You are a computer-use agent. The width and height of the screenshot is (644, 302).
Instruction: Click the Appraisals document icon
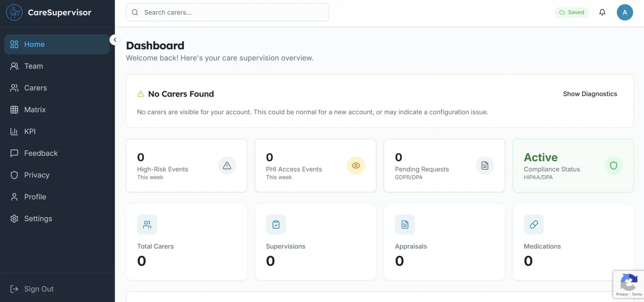point(405,224)
